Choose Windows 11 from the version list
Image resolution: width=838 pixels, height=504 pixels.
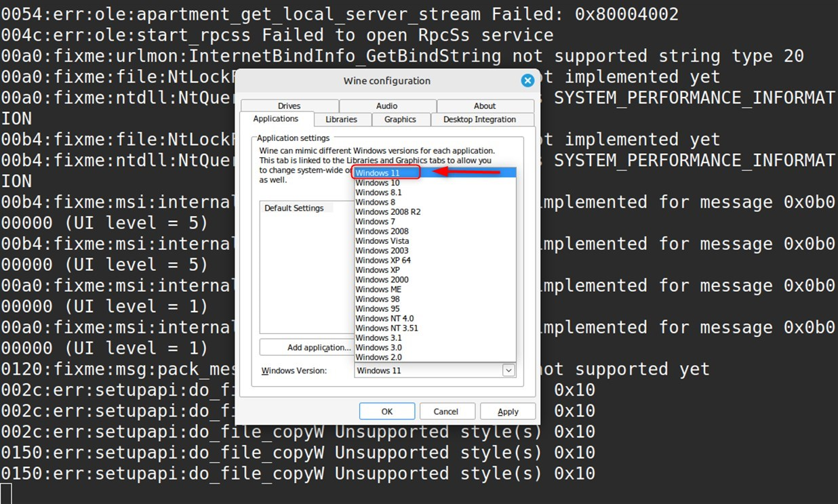click(435, 173)
